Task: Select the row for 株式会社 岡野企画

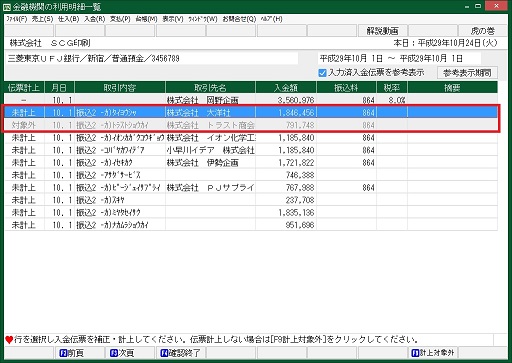Action: (x=251, y=100)
